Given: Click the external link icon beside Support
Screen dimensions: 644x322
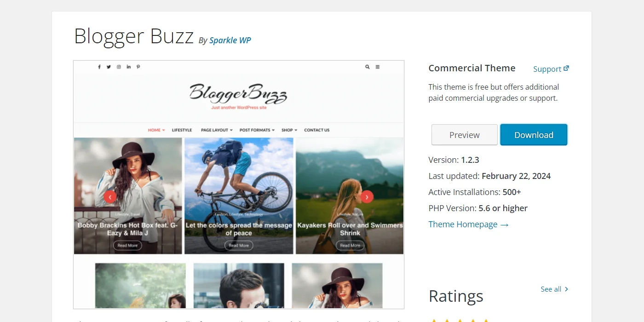Looking at the screenshot, I should tap(566, 68).
